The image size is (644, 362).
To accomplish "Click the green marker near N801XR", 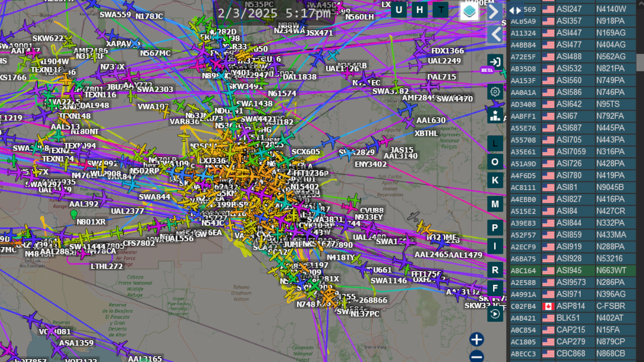I will click(x=74, y=214).
